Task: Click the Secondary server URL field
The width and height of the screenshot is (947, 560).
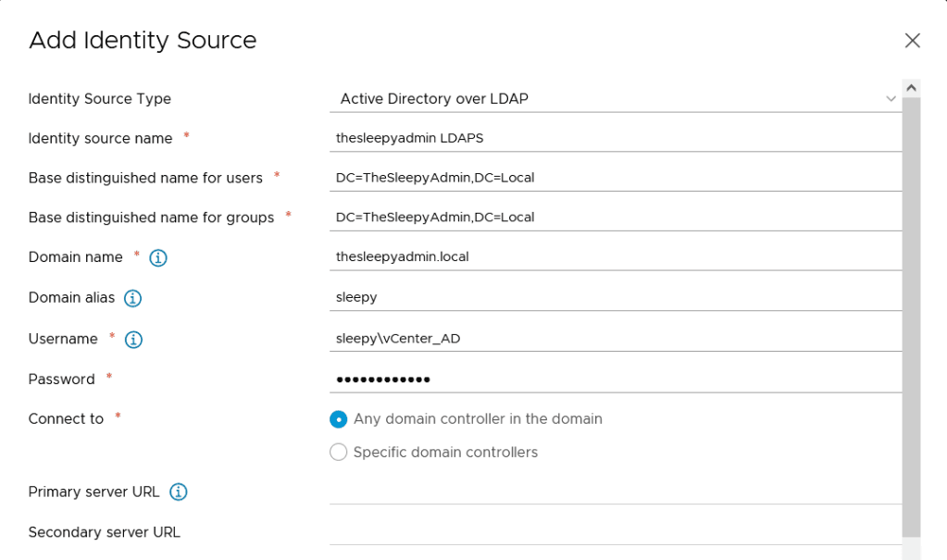Action: pyautogui.click(x=615, y=532)
